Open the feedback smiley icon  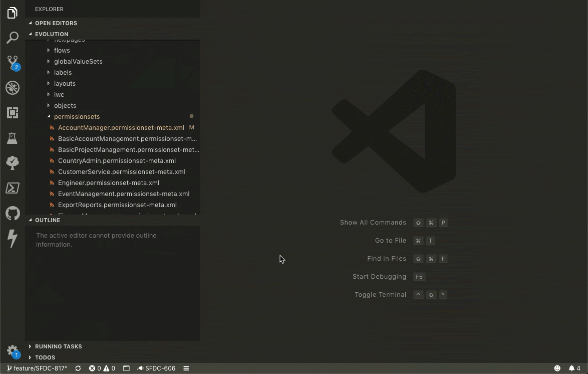pos(557,368)
